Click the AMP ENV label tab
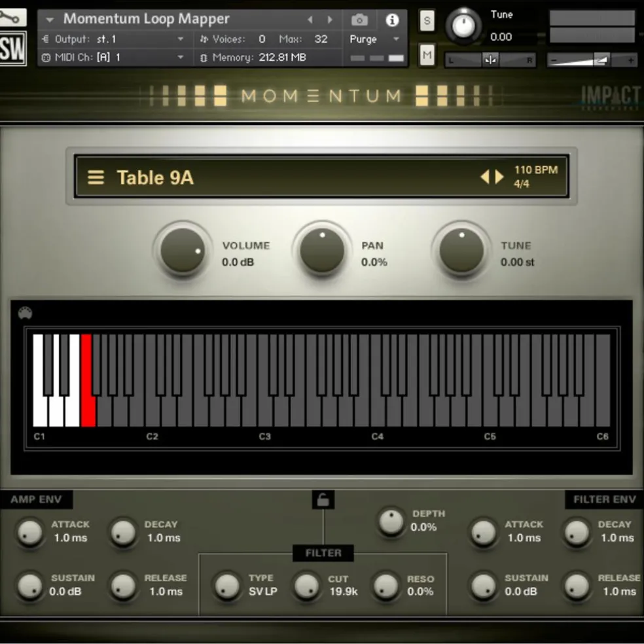Screen dimensions: 644x644 (36, 499)
